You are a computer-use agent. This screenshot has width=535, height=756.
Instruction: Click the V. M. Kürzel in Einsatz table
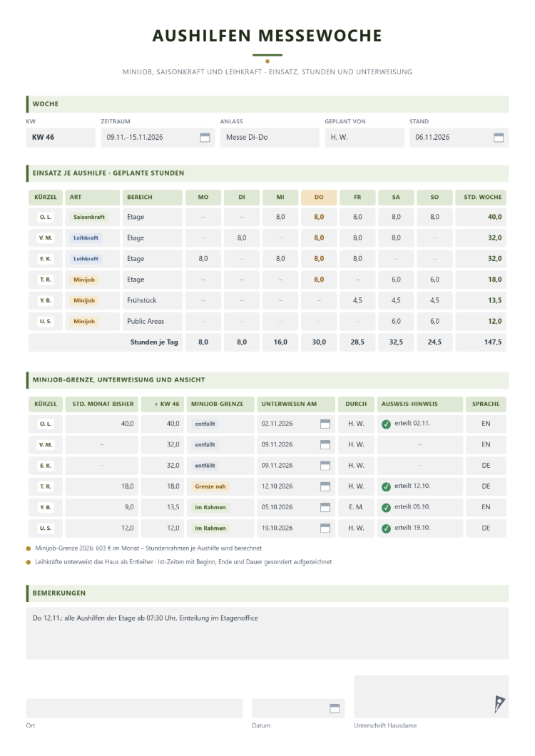[46, 237]
